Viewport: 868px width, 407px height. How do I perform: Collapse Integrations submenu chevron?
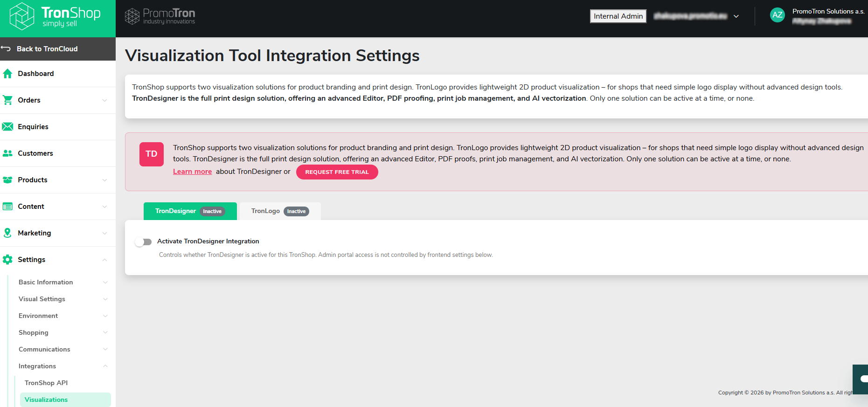click(x=105, y=366)
